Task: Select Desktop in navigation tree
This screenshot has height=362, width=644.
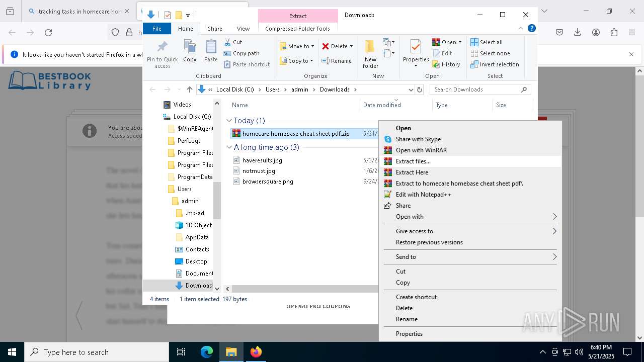Action: tap(196, 261)
